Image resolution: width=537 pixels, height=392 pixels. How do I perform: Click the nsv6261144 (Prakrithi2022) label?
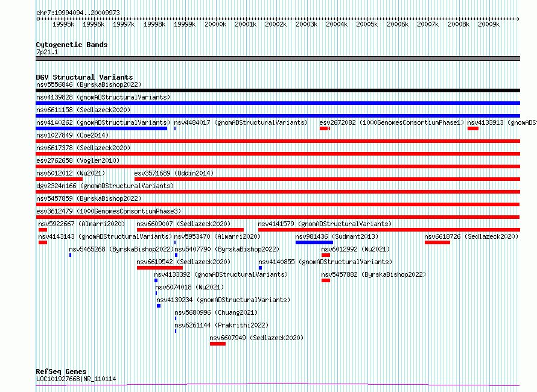[x=221, y=325]
